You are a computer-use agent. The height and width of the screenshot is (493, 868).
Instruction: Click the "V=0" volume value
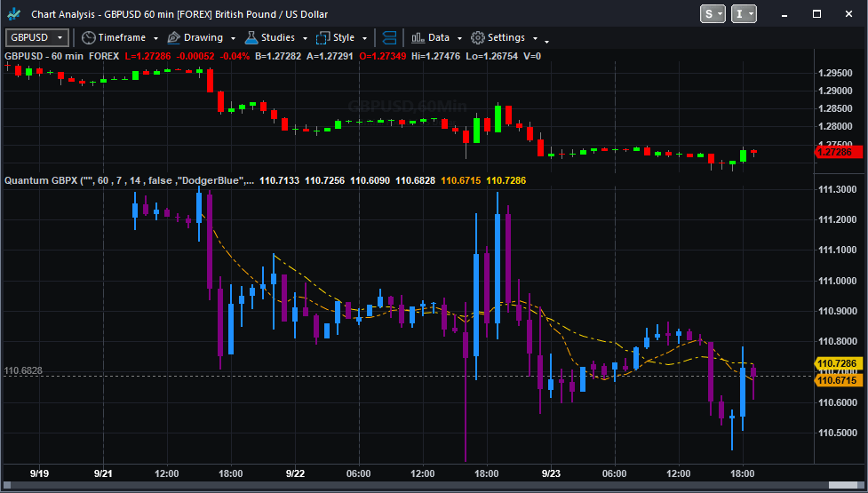click(x=532, y=56)
